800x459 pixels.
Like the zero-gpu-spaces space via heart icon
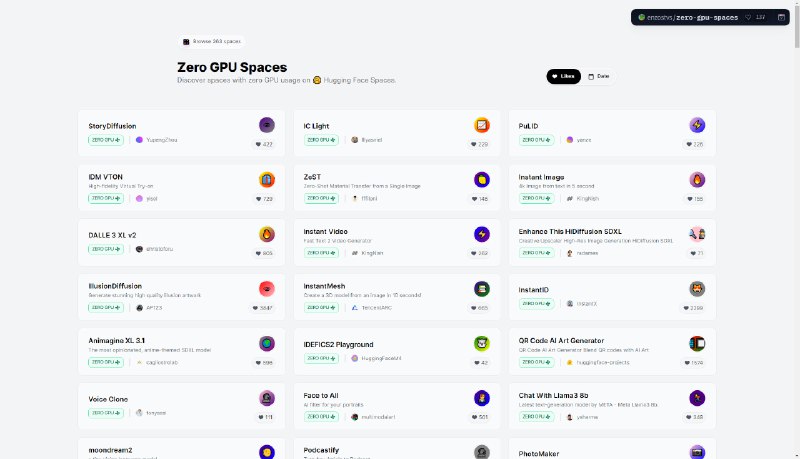pyautogui.click(x=748, y=17)
